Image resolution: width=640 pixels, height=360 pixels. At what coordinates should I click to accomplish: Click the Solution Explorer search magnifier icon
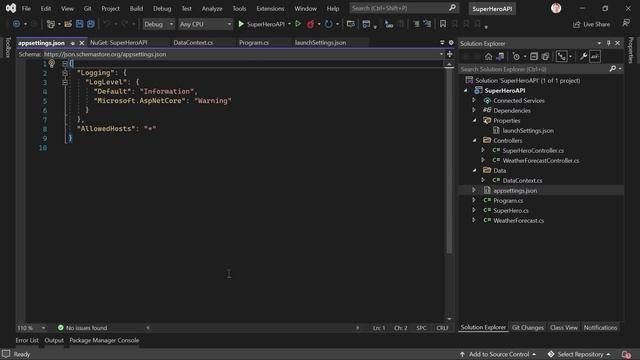tap(613, 69)
